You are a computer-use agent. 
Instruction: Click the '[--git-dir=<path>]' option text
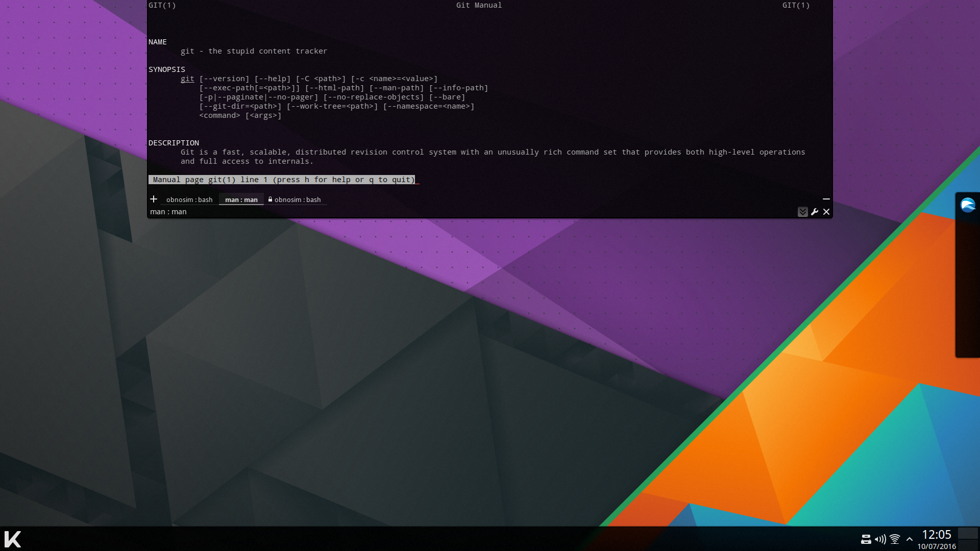[240, 106]
